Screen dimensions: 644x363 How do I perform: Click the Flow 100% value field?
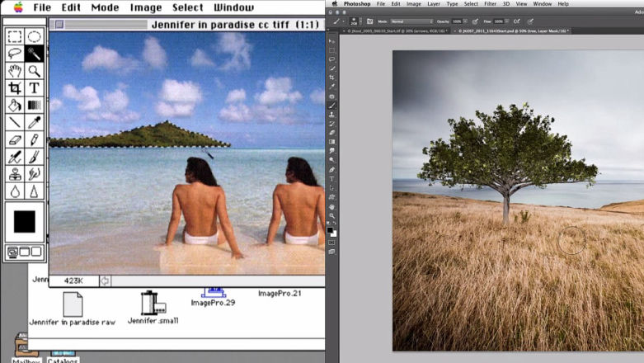pos(498,21)
